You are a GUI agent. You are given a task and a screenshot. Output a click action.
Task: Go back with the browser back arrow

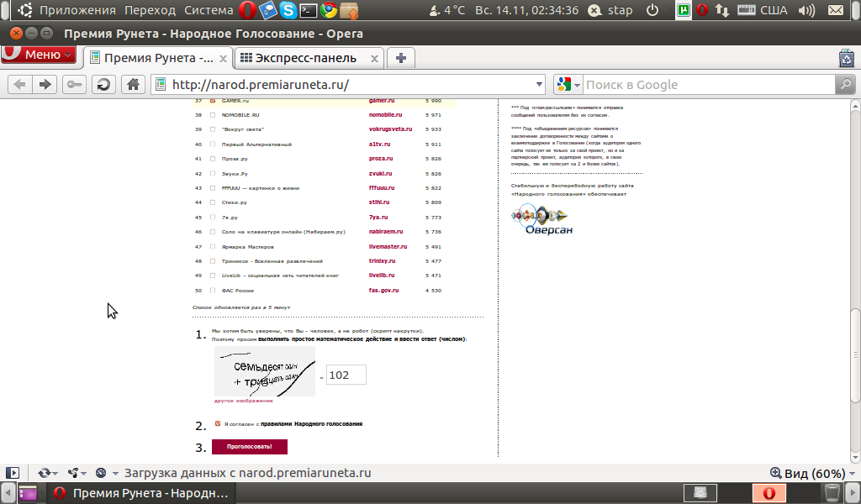(20, 85)
